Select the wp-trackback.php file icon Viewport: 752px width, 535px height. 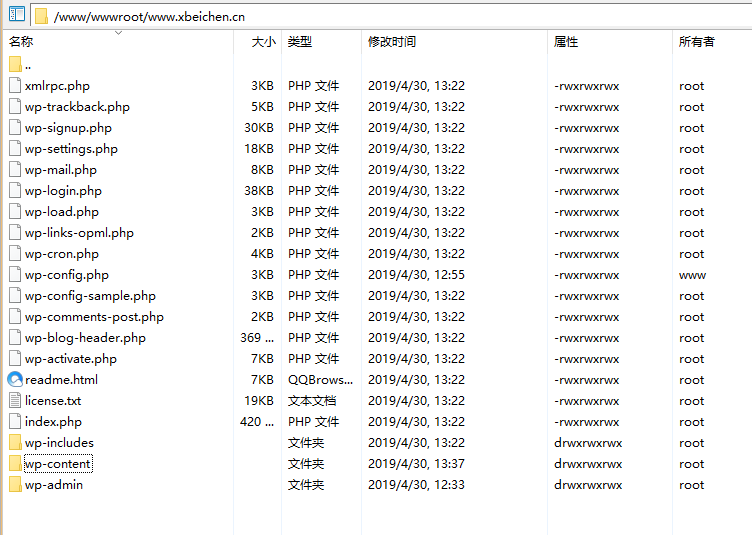(x=15, y=106)
